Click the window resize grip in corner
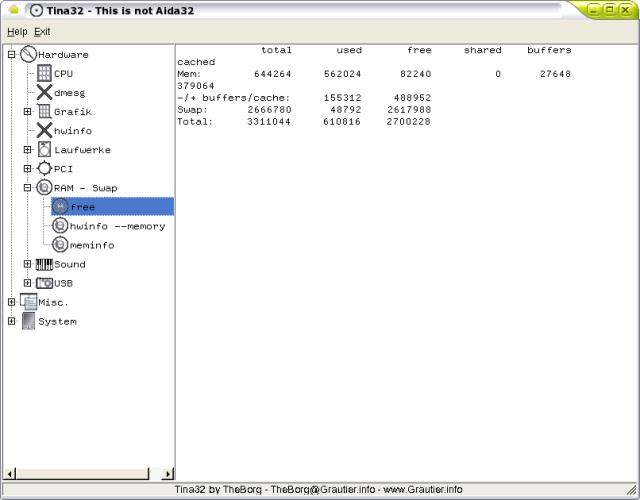The image size is (640, 500). [632, 490]
